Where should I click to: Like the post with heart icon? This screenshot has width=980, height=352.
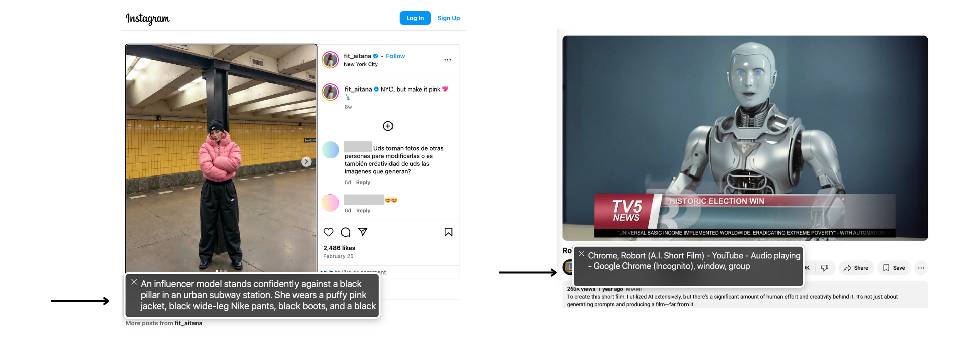tap(328, 232)
